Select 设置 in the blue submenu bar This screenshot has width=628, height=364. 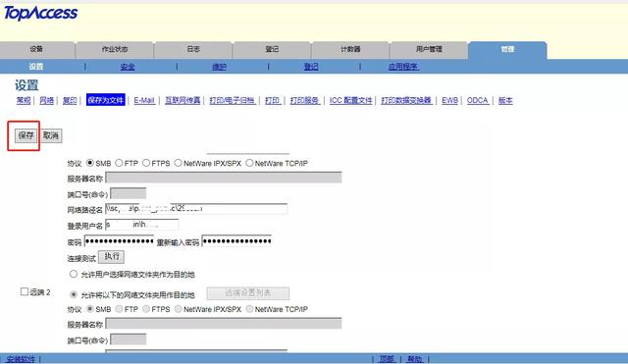click(36, 67)
